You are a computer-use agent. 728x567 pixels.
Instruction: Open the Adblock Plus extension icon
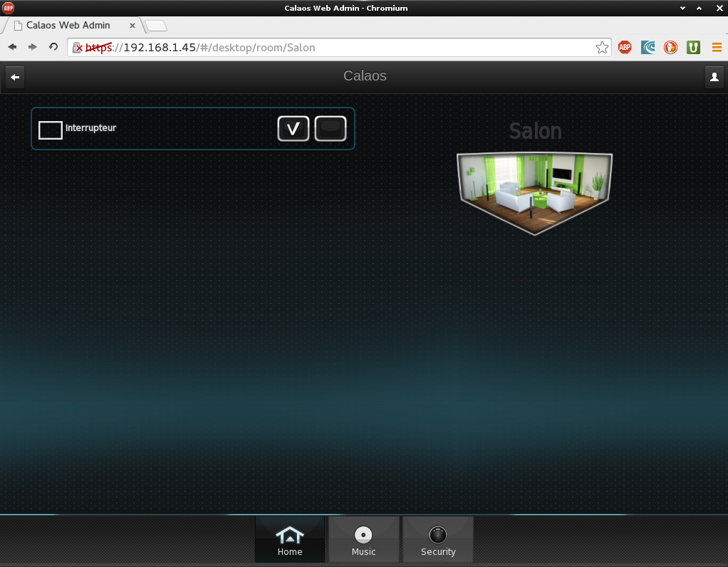[625, 47]
